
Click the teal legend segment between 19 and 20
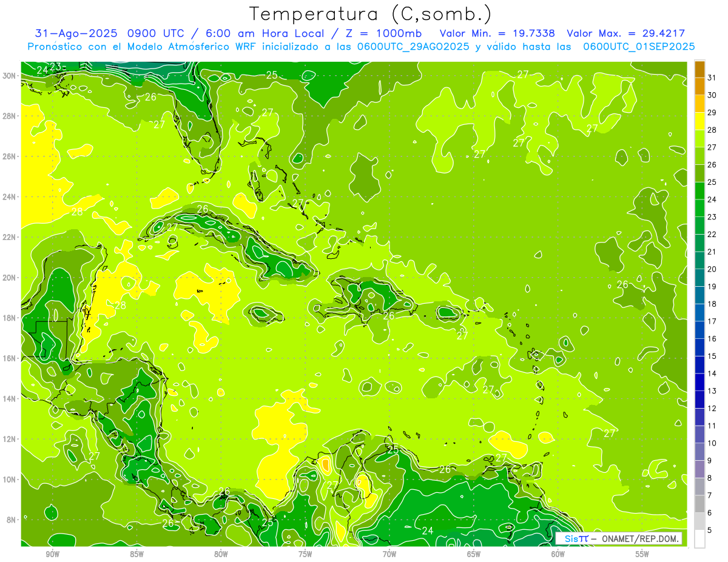(699, 278)
